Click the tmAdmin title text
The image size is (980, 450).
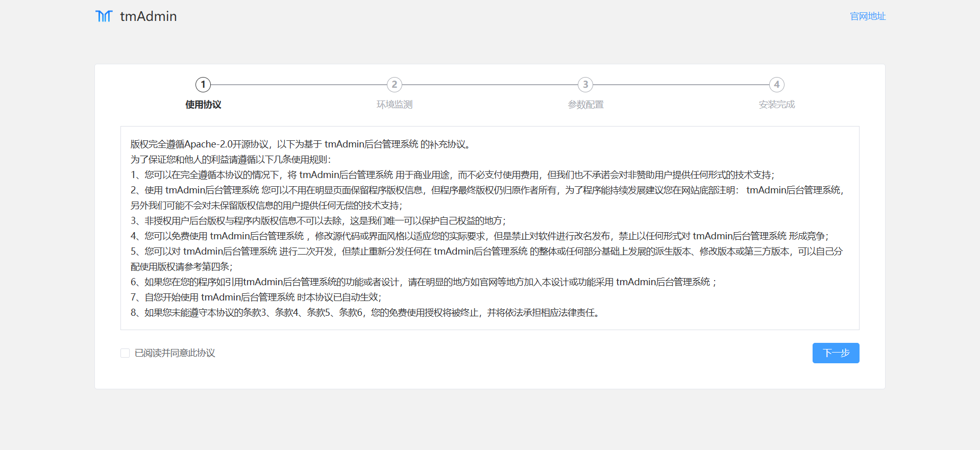148,16
